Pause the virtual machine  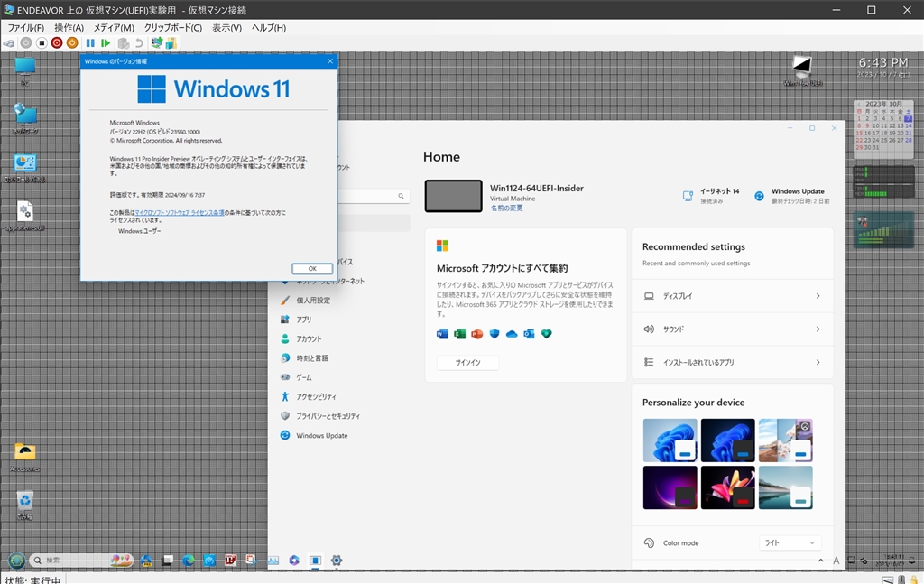(90, 43)
